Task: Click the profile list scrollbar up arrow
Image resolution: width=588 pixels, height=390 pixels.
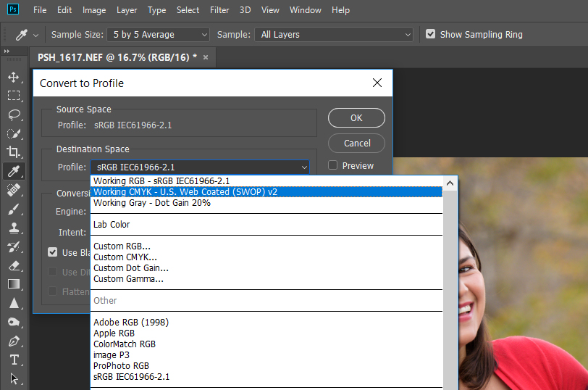Action: [x=450, y=183]
